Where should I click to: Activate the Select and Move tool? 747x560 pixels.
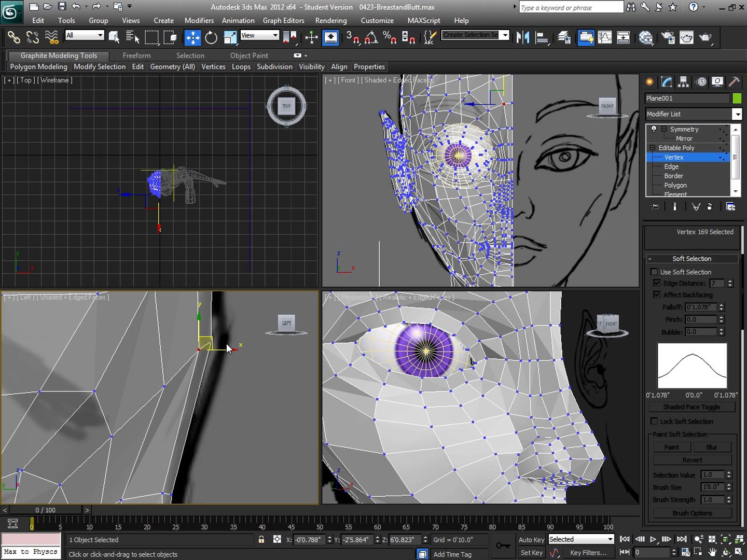coord(192,37)
